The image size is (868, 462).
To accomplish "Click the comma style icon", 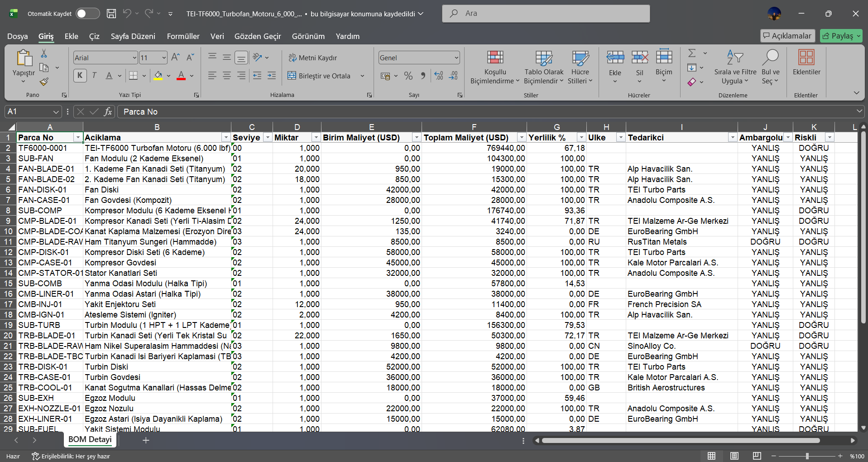I will (423, 76).
